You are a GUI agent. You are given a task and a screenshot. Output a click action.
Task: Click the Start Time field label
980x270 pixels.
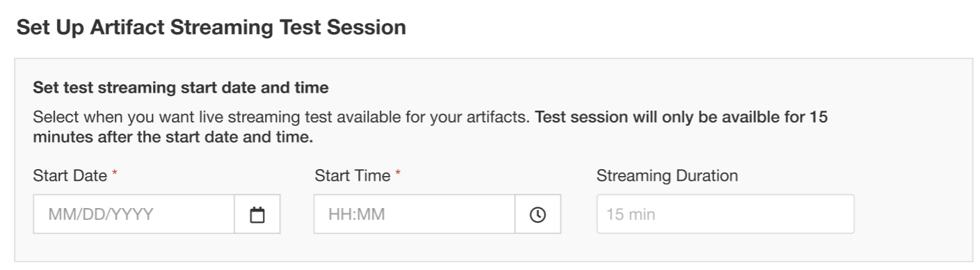(353, 176)
